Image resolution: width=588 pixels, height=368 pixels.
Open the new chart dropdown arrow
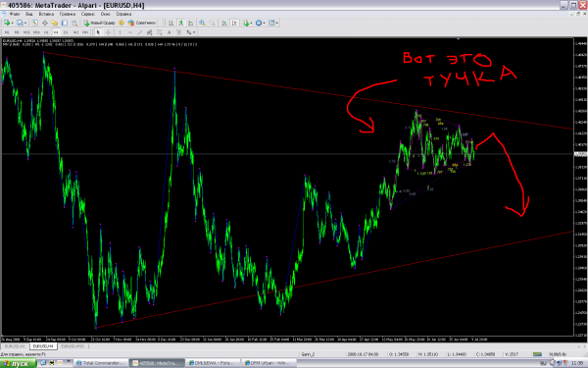coord(13,23)
